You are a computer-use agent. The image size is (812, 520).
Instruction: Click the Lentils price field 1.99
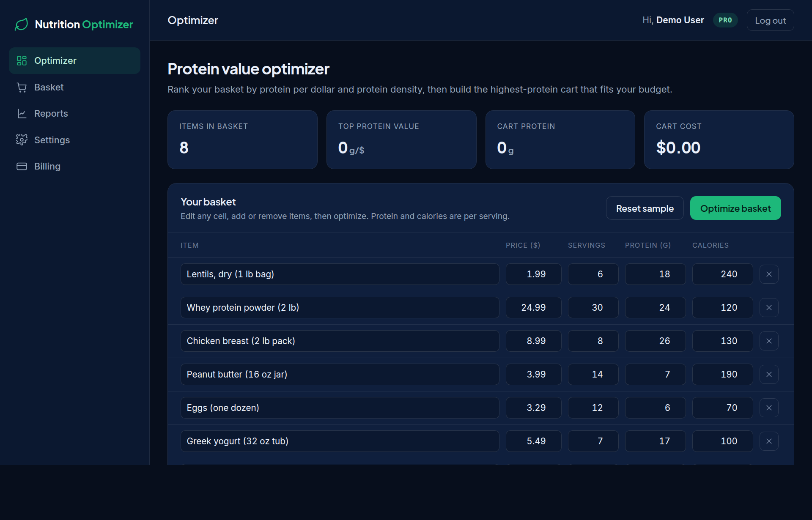[534, 274]
